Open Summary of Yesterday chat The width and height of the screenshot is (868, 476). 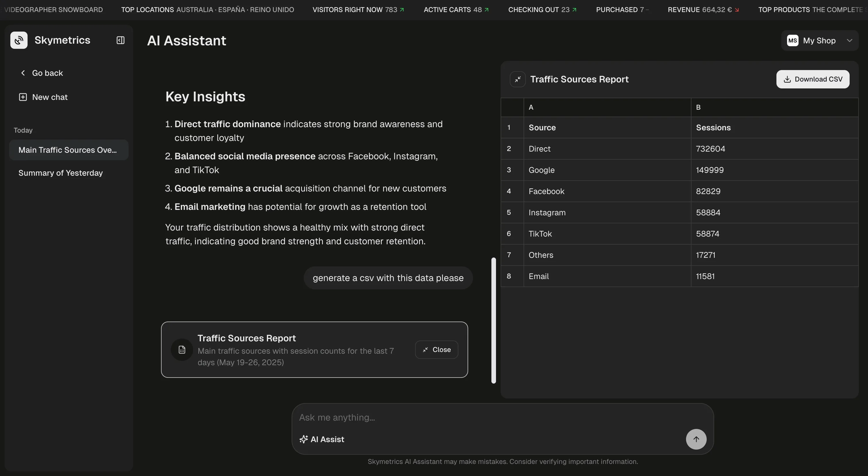[x=61, y=173]
